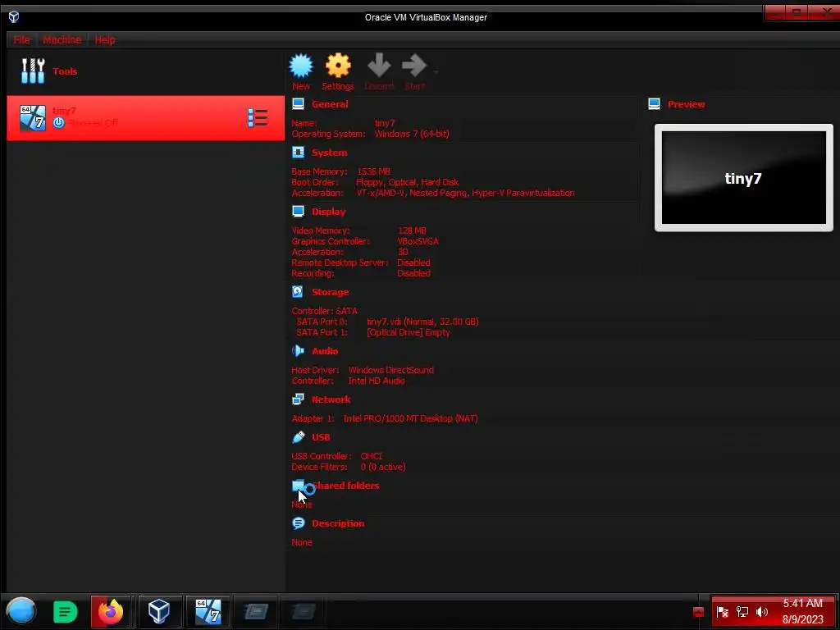Image resolution: width=840 pixels, height=630 pixels.
Task: Click the Storage section disk icon
Action: point(298,291)
